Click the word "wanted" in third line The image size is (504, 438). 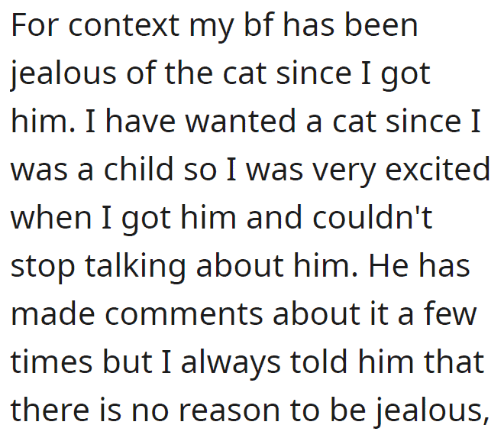coord(241,122)
